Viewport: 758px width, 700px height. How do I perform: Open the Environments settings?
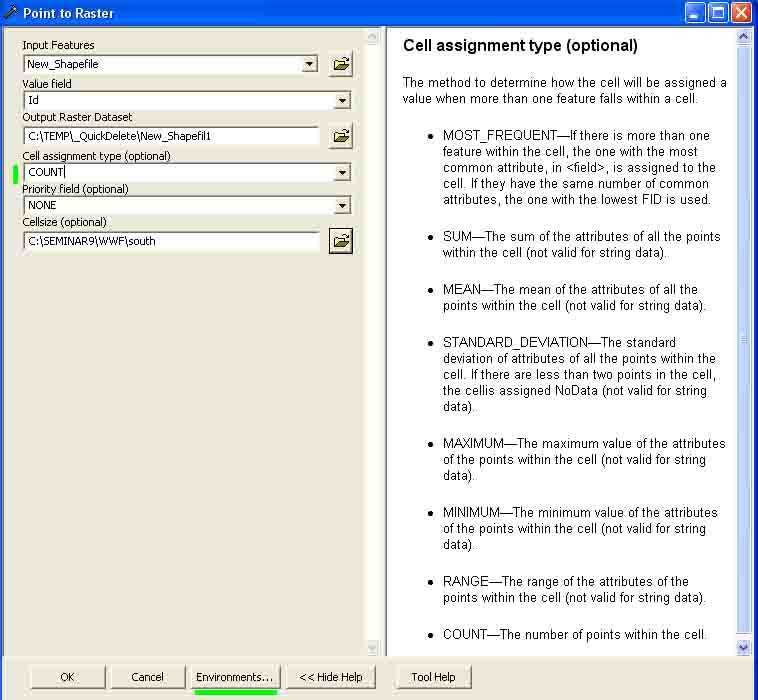tap(234, 677)
